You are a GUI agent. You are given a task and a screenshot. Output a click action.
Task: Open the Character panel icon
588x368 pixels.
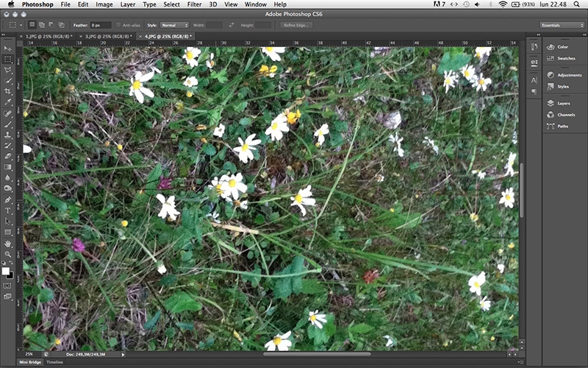tap(534, 80)
